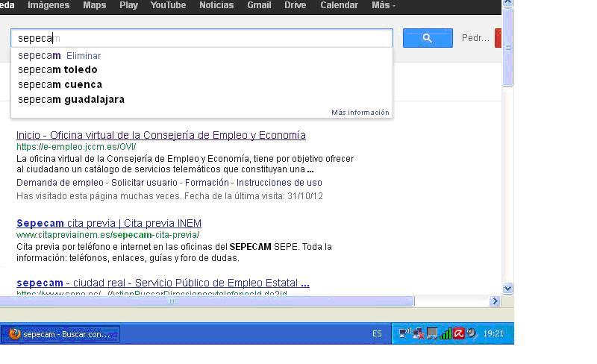The height and width of the screenshot is (364, 597).
Task: Open Calendar from the top bar
Action: 339,5
